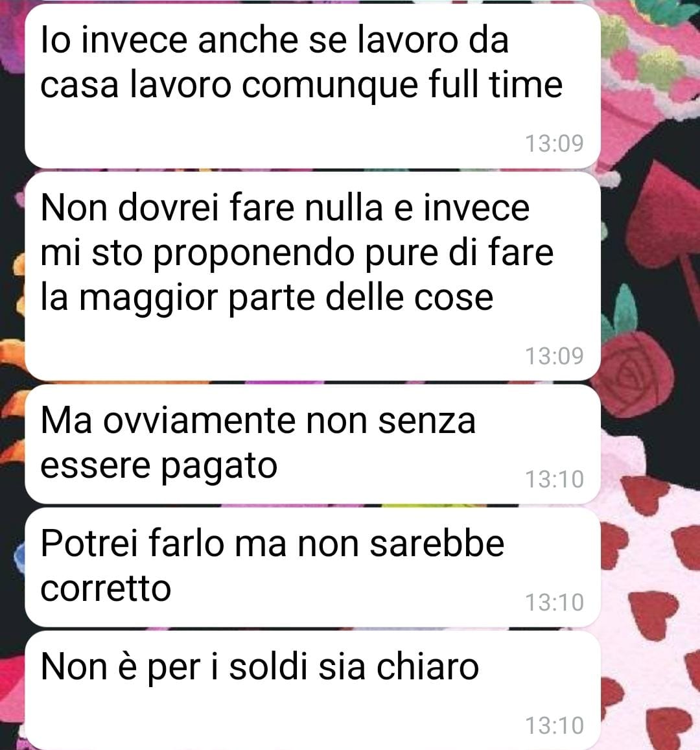The width and height of the screenshot is (700, 750).
Task: Click the 13:10 timestamp under 'soldi sia chiaro'
Action: 554,725
